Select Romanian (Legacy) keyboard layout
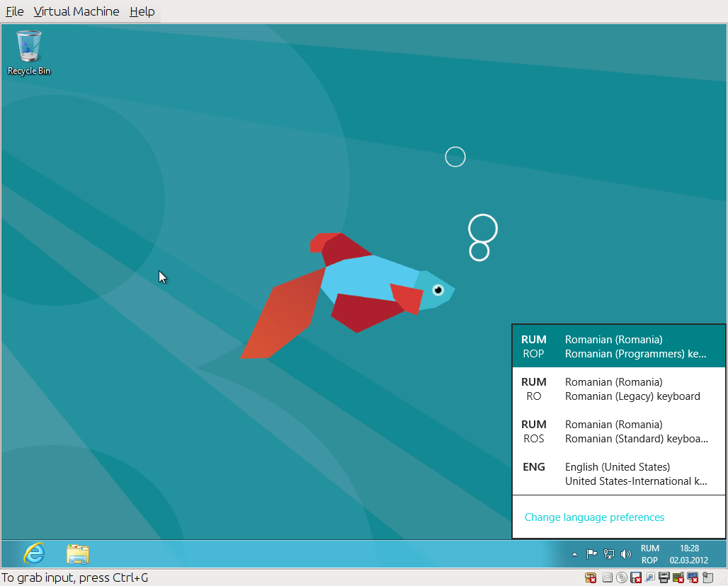The height and width of the screenshot is (586, 728). [619, 389]
